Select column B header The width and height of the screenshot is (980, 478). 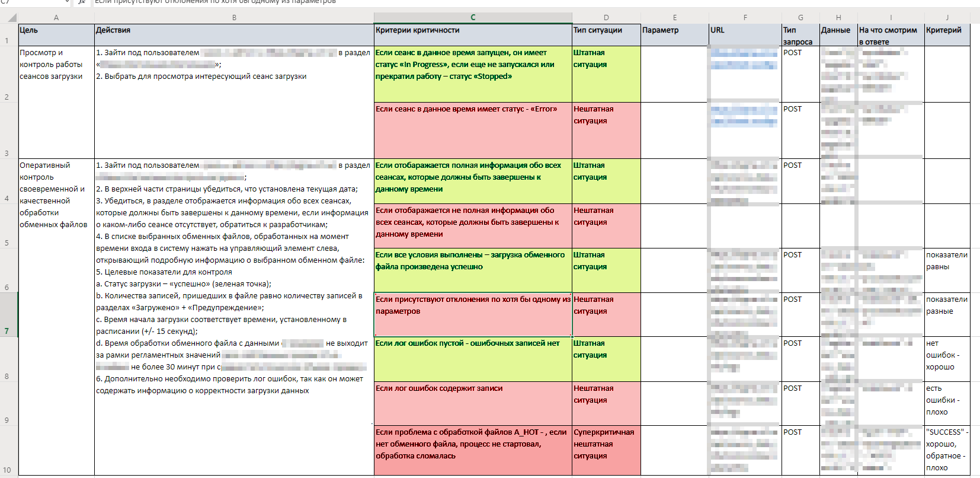[x=234, y=18]
